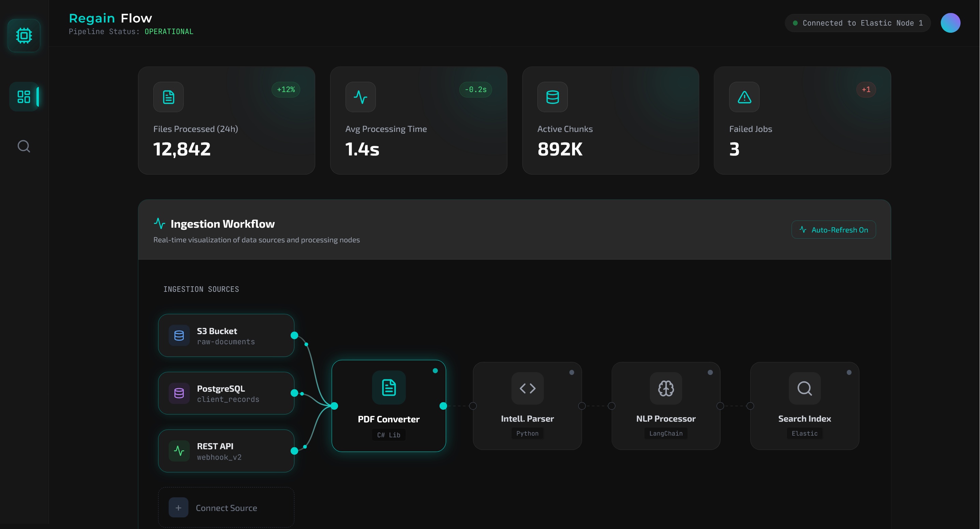The width and height of the screenshot is (980, 529).
Task: Select the REST API webhook_v2 source
Action: pos(226,451)
